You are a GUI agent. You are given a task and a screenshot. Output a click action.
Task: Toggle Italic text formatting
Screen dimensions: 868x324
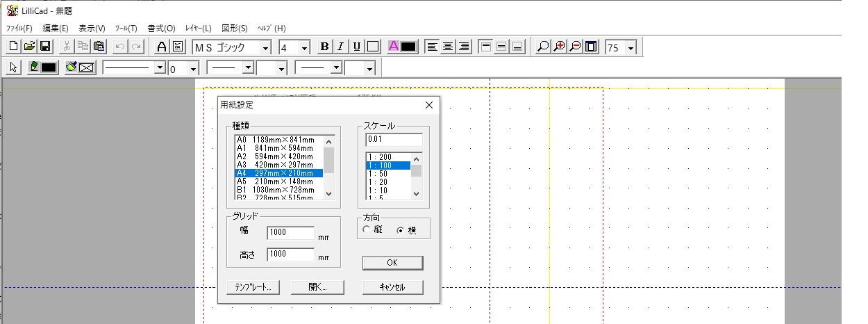[x=340, y=47]
